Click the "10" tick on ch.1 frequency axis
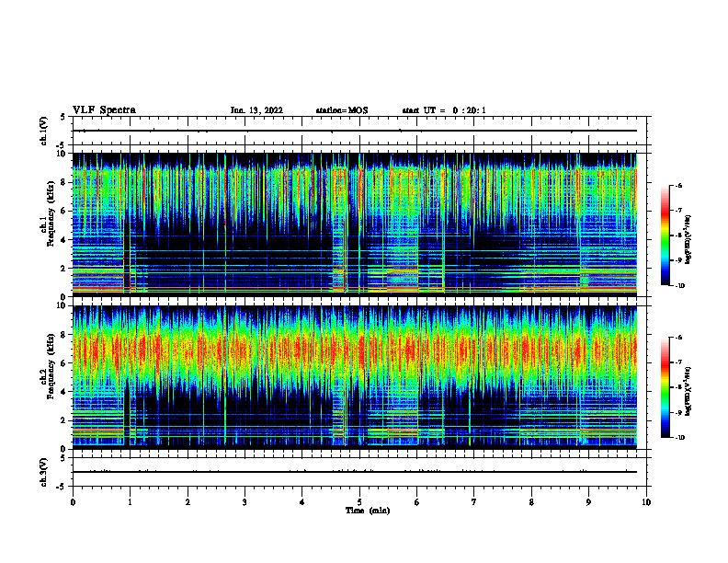 pos(63,154)
